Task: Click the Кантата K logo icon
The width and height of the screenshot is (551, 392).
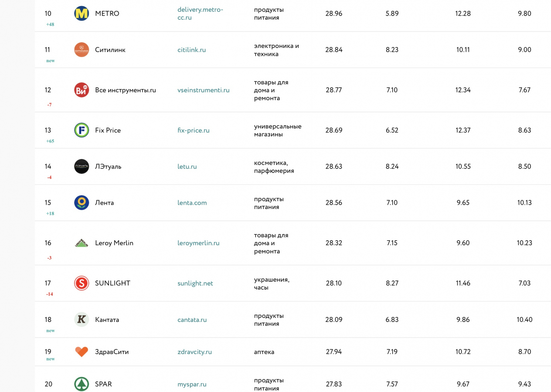Action: click(x=82, y=319)
